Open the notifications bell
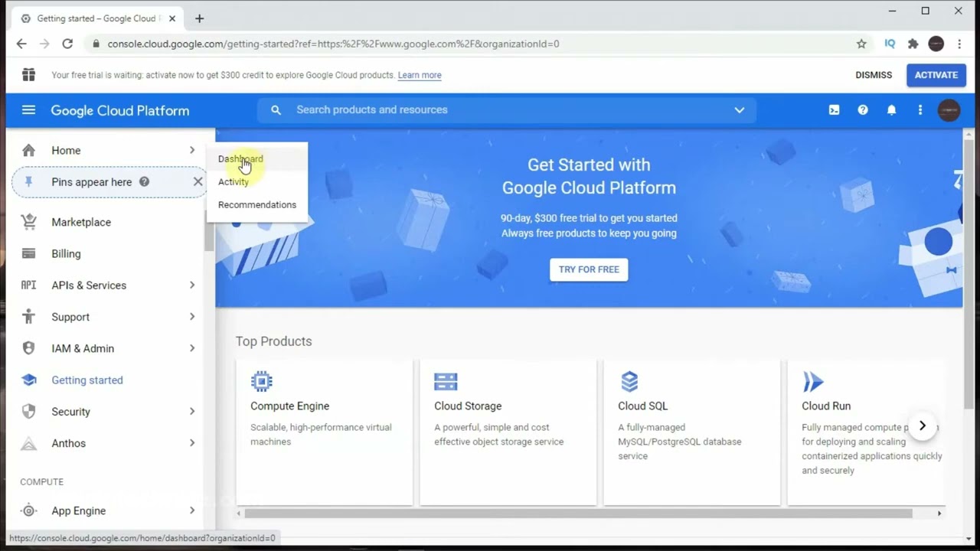980x551 pixels. tap(891, 110)
